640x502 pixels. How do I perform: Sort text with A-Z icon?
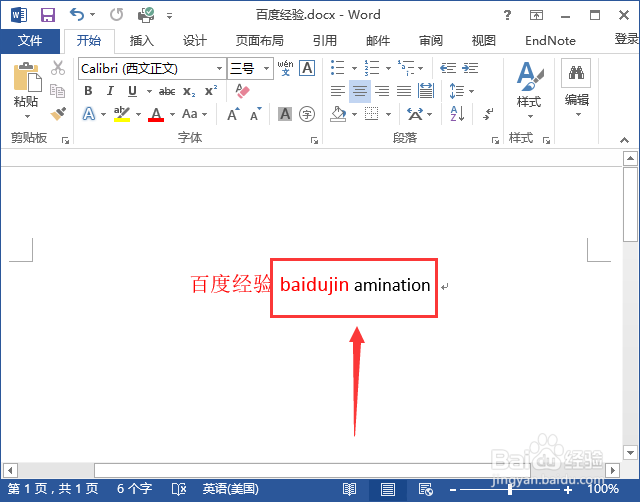tap(457, 114)
